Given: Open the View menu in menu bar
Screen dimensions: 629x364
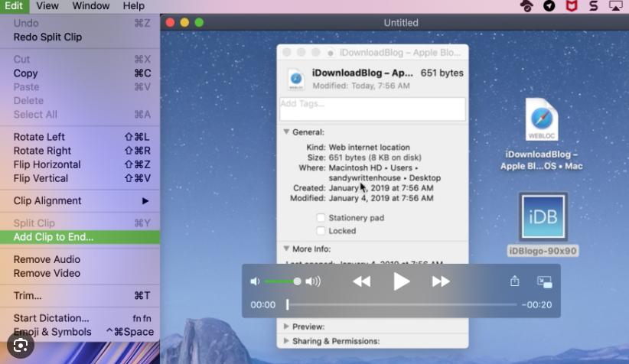Looking at the screenshot, I should coord(47,5).
